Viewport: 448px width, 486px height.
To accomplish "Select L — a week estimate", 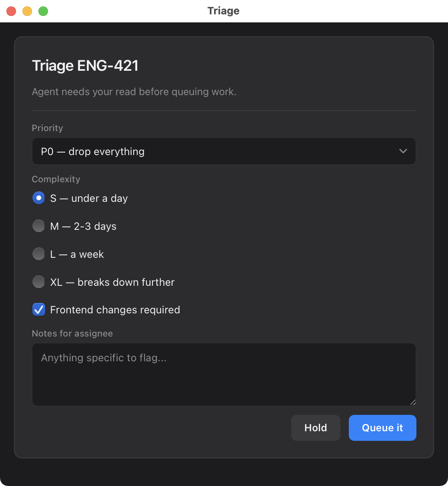I will tap(38, 254).
